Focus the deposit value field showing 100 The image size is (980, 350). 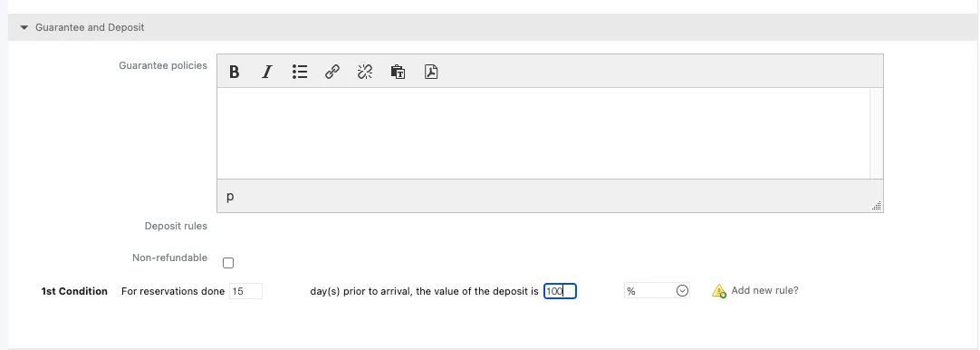click(x=560, y=291)
